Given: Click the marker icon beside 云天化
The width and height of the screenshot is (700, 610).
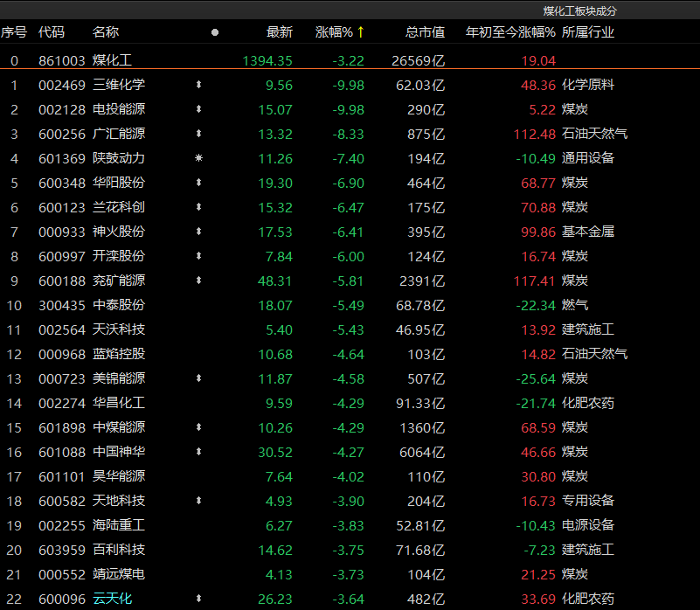Looking at the screenshot, I should 198,599.
